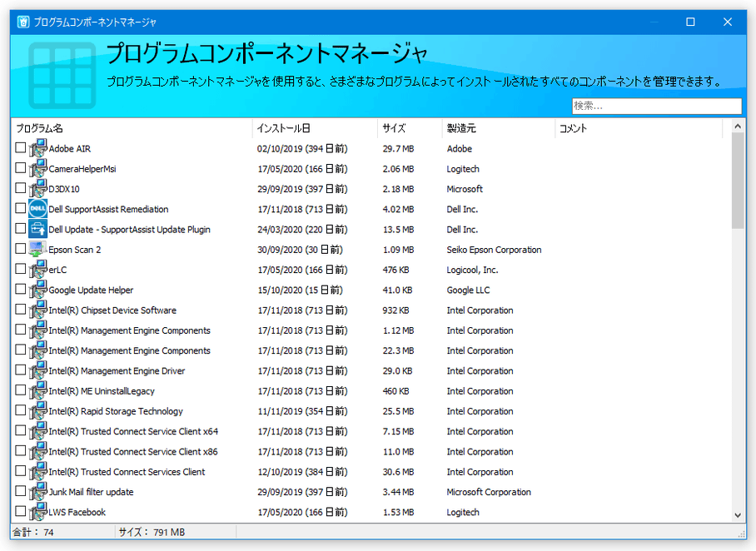Click the Logicool, Inc. manufacturer cell
Image resolution: width=756 pixels, height=551 pixels.
coord(472,270)
